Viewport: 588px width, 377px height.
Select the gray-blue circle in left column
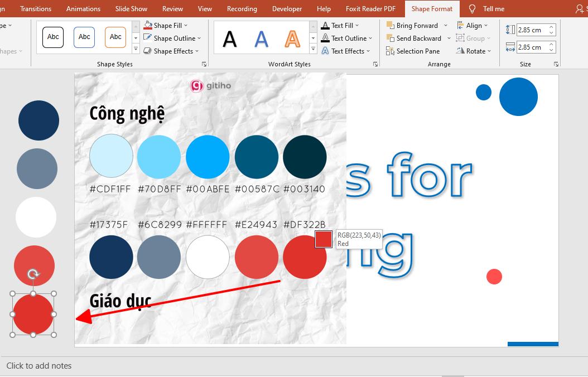tap(37, 168)
